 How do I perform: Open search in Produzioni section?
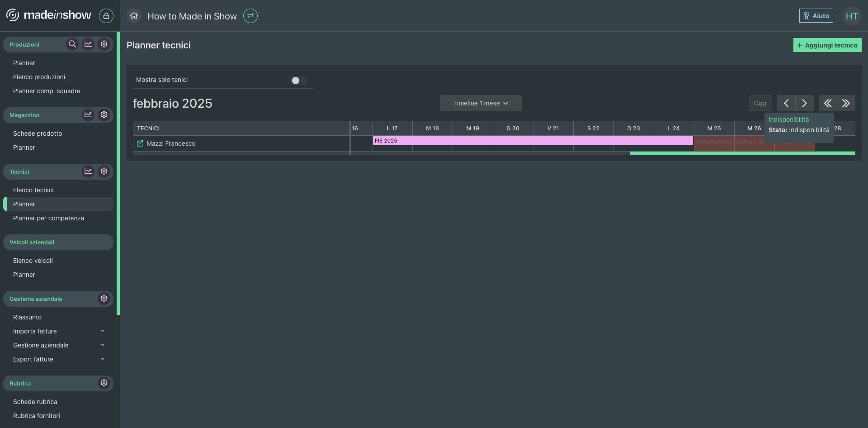[72, 44]
